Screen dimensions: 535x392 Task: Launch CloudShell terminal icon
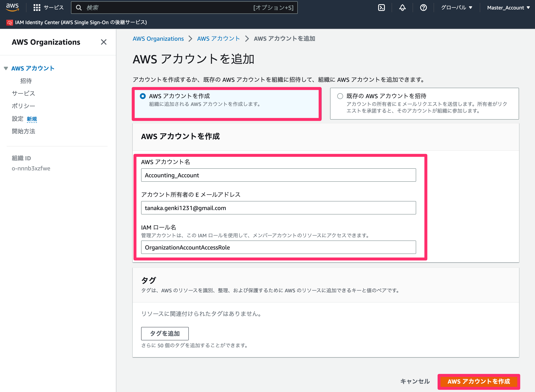point(382,8)
